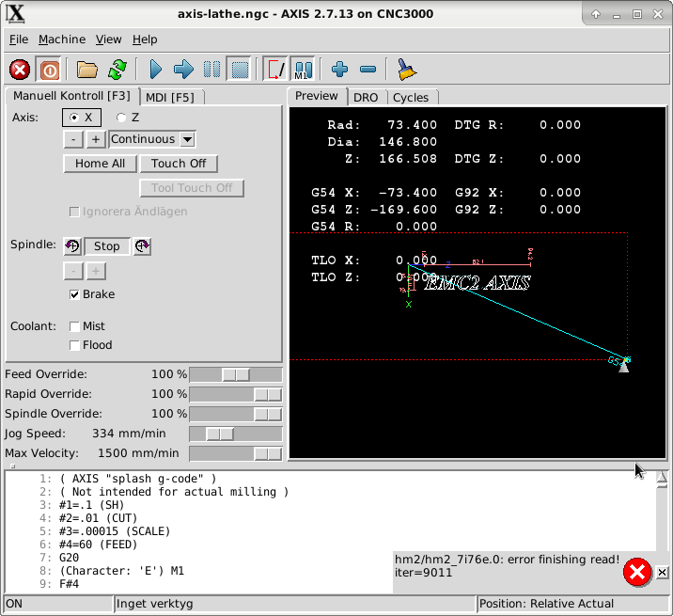Viewport: 673px width, 616px height.
Task: Click the Home All button
Action: 100,164
